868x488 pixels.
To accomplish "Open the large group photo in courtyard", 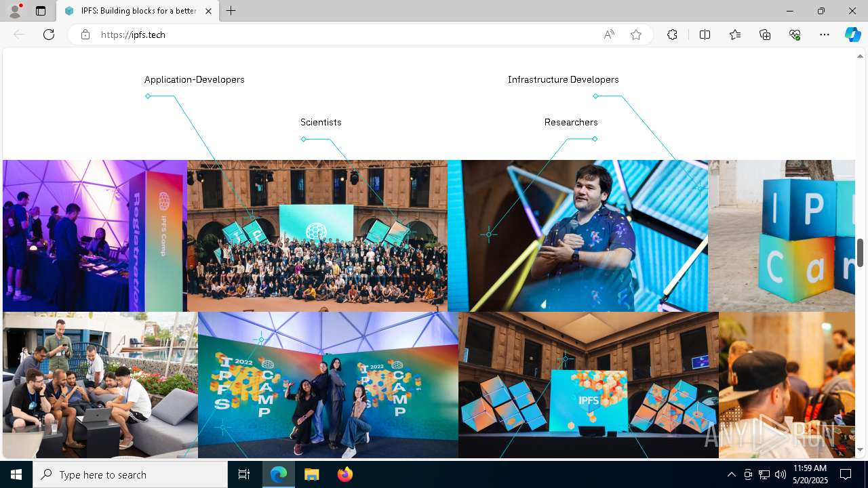I will click(317, 236).
